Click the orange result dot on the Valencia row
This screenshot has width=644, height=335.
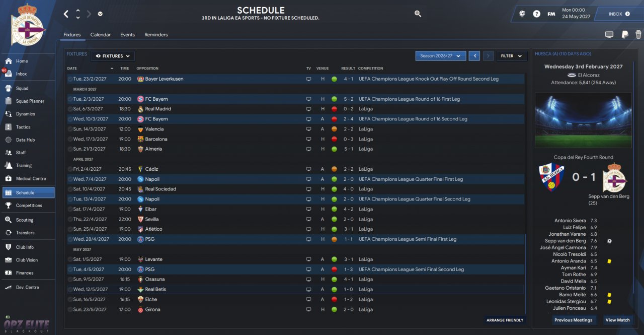[x=334, y=129]
